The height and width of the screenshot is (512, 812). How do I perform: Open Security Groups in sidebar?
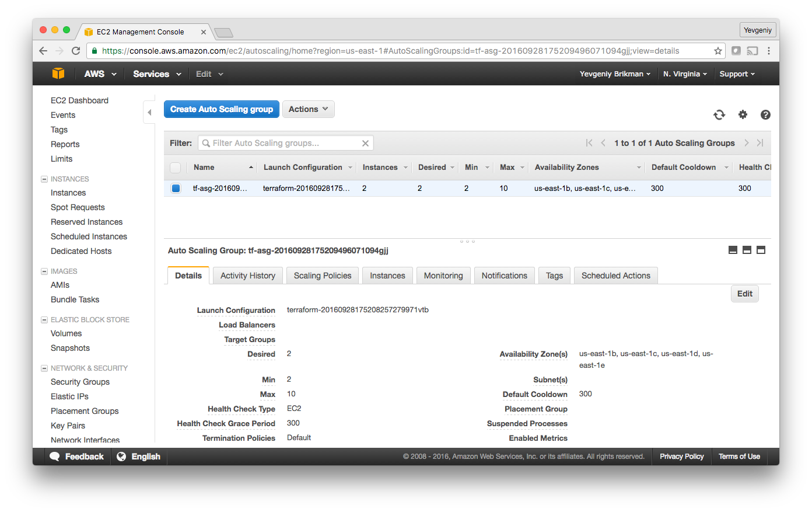[80, 382]
